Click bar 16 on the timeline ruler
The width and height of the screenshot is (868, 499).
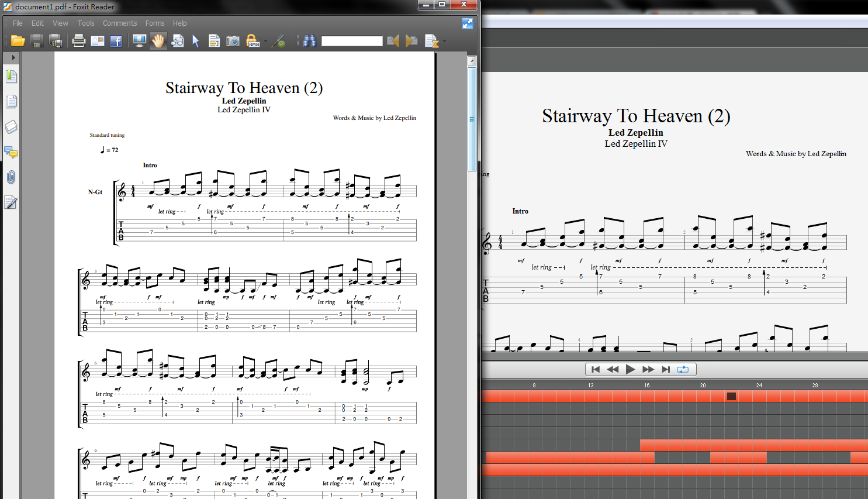[x=646, y=386]
